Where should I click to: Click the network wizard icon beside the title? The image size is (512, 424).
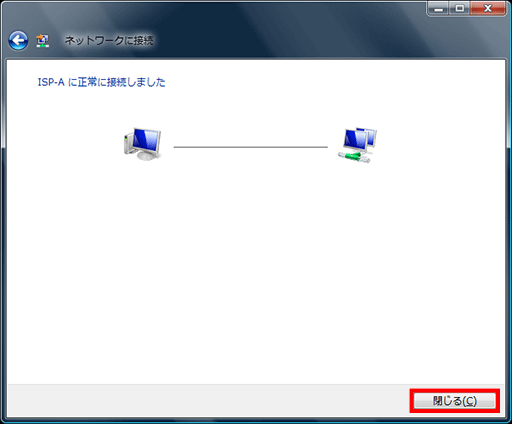tap(43, 41)
